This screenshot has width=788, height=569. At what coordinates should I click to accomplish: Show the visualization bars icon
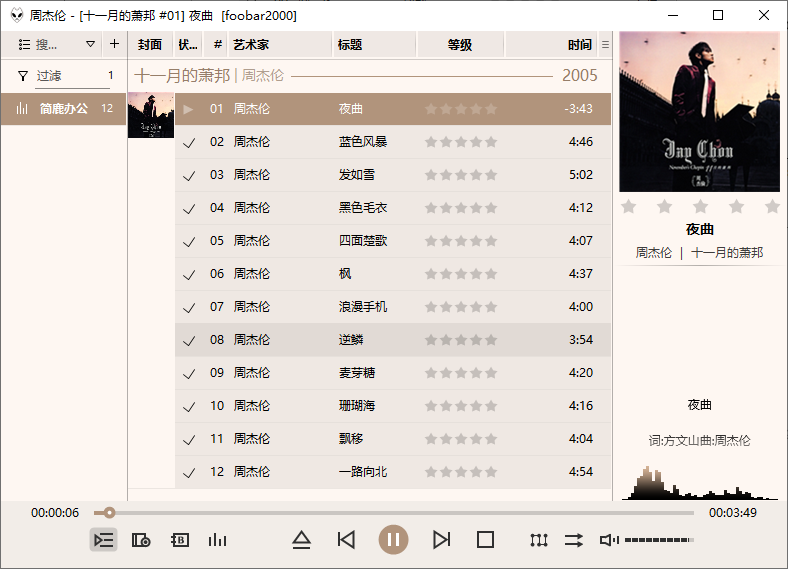click(x=217, y=540)
